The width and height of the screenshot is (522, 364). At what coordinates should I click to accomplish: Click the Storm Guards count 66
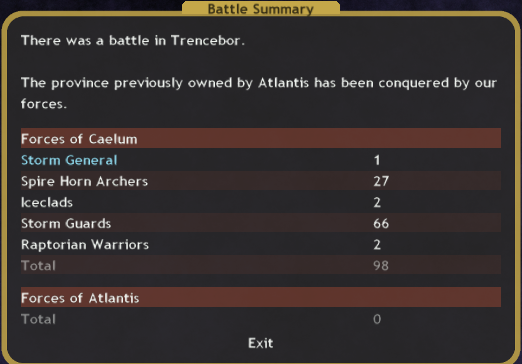[x=381, y=223]
